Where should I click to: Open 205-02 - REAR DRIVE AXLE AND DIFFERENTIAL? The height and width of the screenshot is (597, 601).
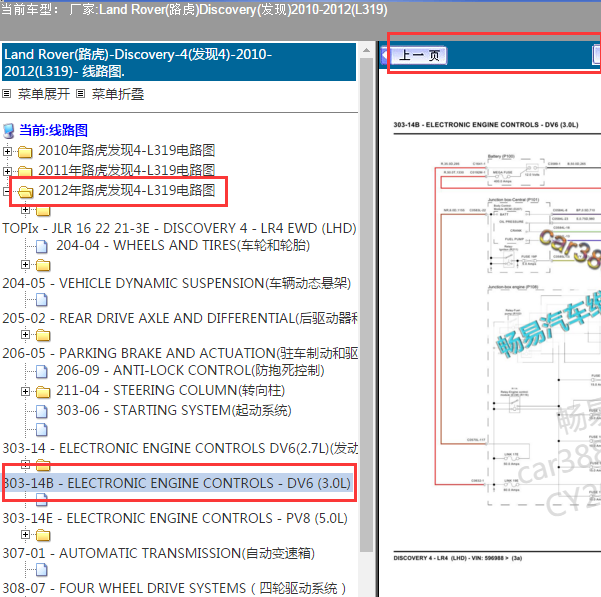tap(180, 318)
